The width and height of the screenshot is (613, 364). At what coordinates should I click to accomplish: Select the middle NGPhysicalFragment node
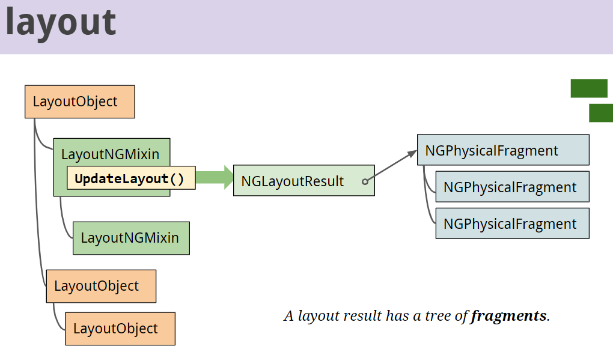[512, 187]
